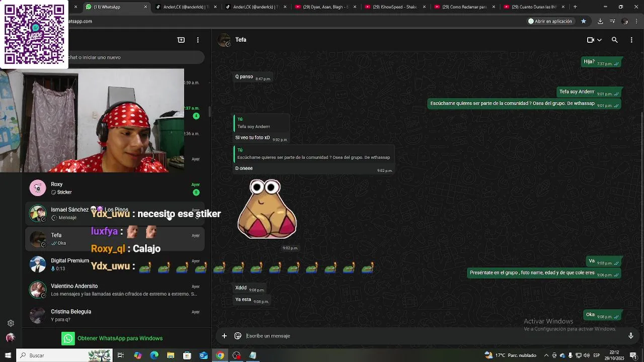Expand the call options dropdown arrow
This screenshot has width=644, height=362.
pyautogui.click(x=599, y=40)
